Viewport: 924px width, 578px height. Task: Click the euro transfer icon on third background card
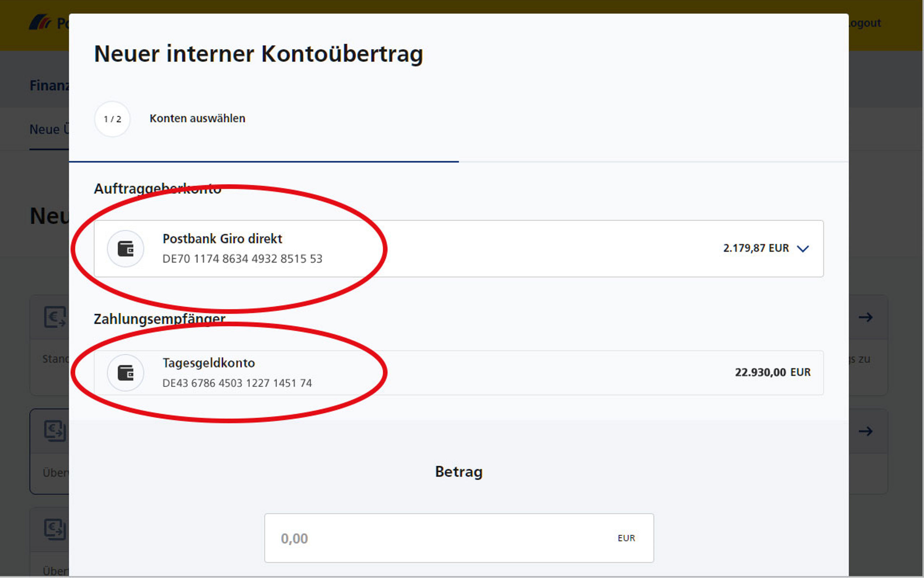click(x=55, y=529)
